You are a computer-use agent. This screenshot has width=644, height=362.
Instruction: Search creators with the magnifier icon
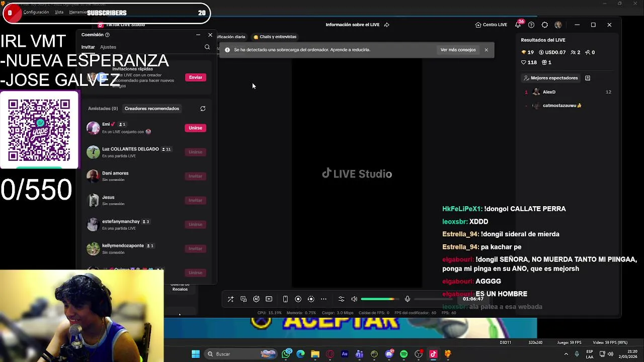point(207,47)
